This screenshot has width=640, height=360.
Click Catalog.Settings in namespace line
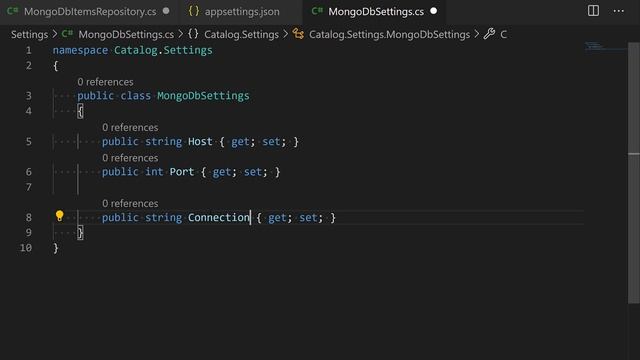(163, 50)
